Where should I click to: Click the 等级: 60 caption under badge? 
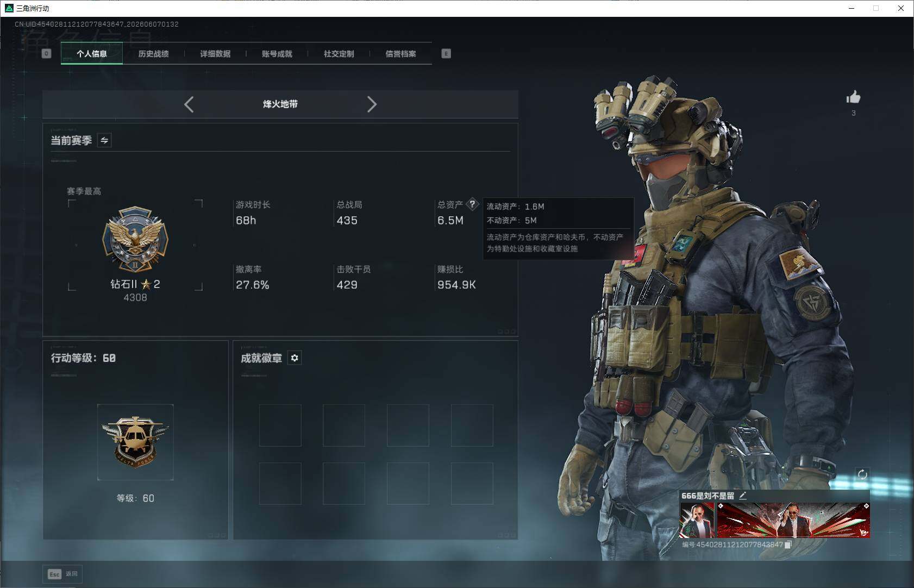point(135,498)
